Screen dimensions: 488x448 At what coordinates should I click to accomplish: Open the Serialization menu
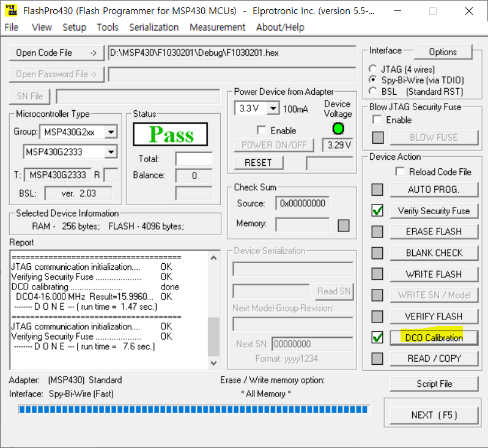(x=153, y=28)
